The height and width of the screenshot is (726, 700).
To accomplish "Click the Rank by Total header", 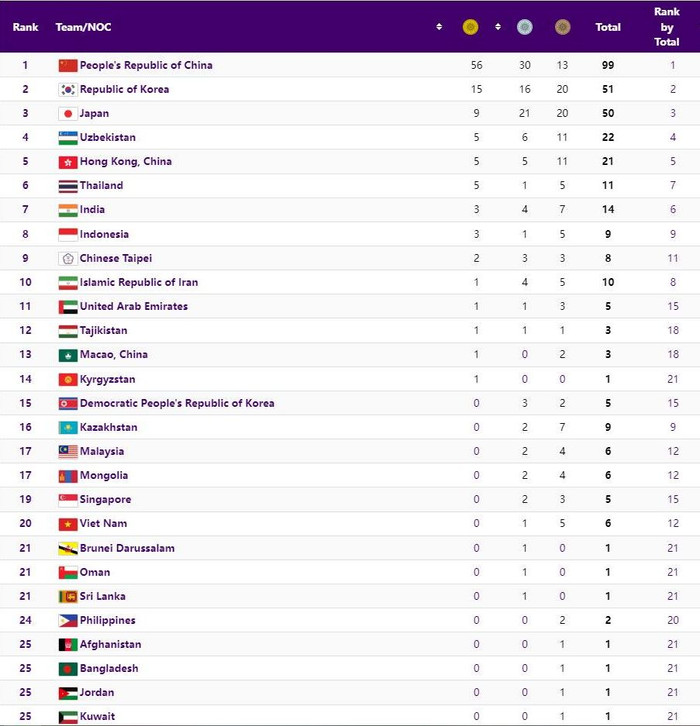I will coord(666,27).
